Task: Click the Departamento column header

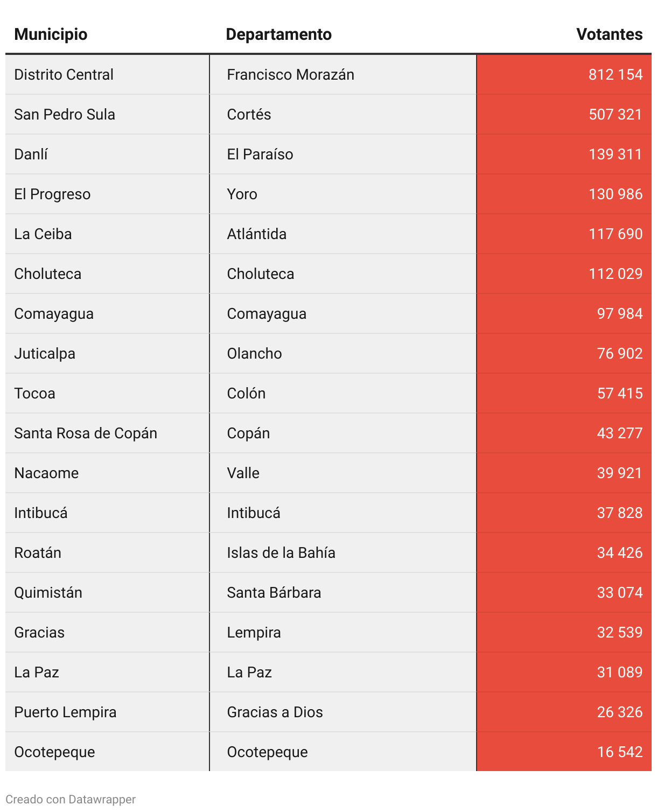Action: tap(278, 34)
